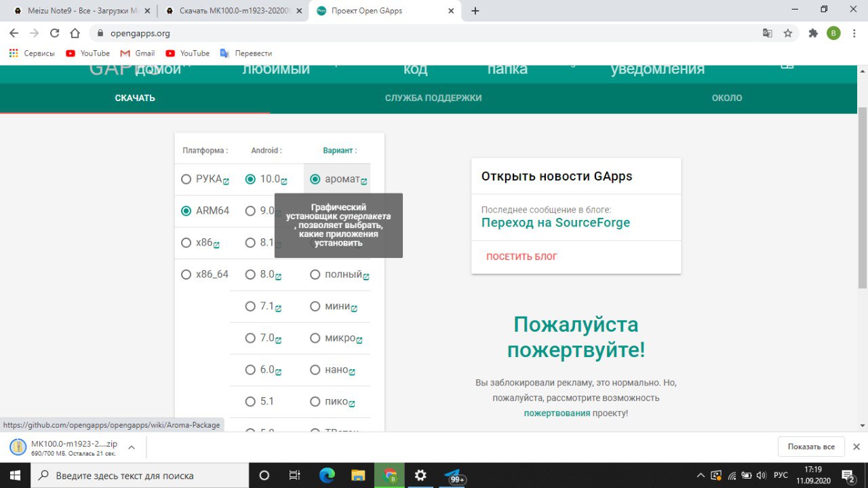Open wiki link icon beside Android 7.0
Viewport: 868px width, 488px height.
pyautogui.click(x=278, y=340)
